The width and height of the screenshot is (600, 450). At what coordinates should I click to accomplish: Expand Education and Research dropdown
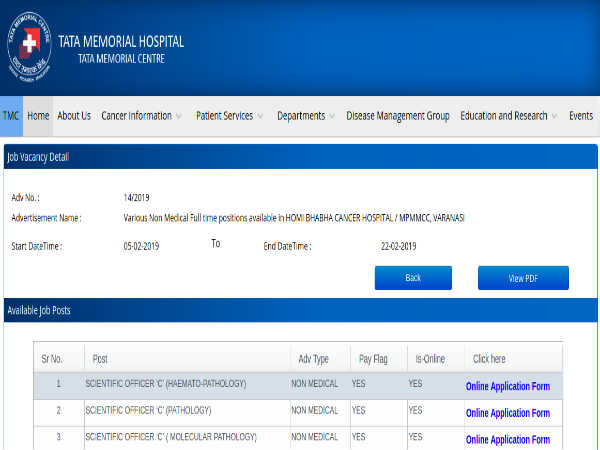509,116
